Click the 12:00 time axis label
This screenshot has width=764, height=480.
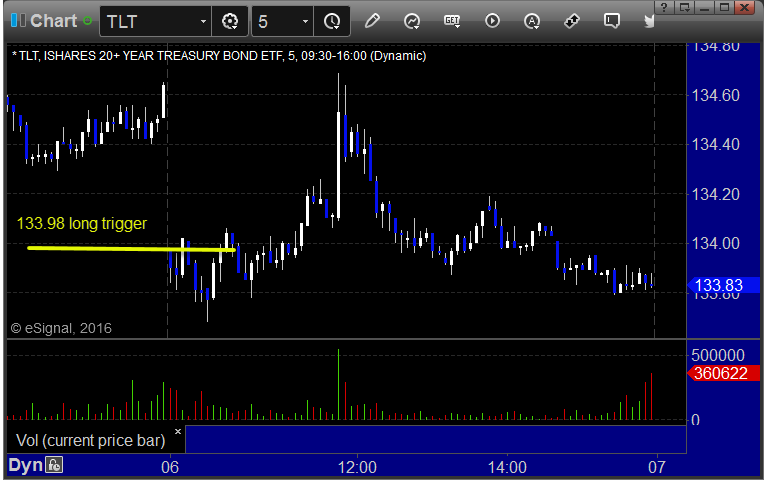[x=357, y=467]
